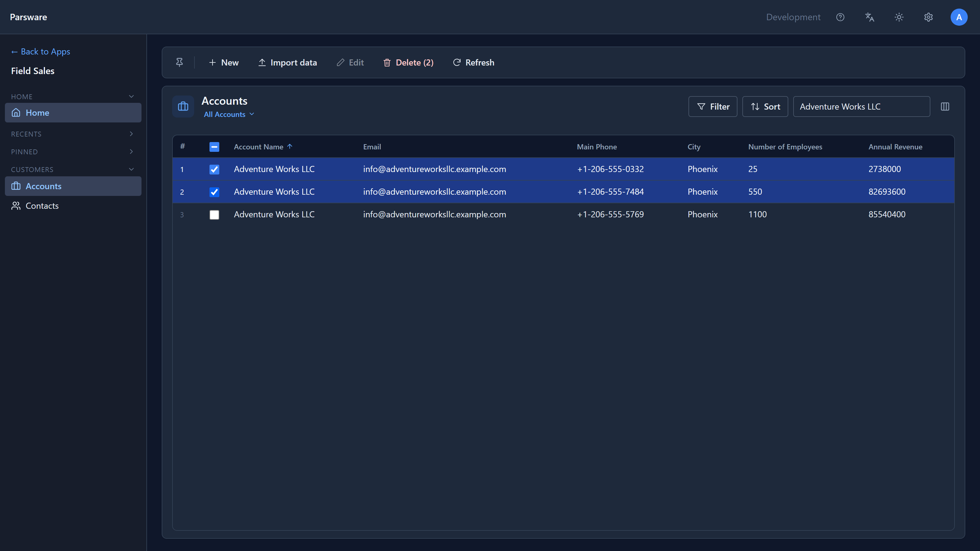Click the Parsware logo text
Viewport: 980px width, 551px height.
[28, 17]
